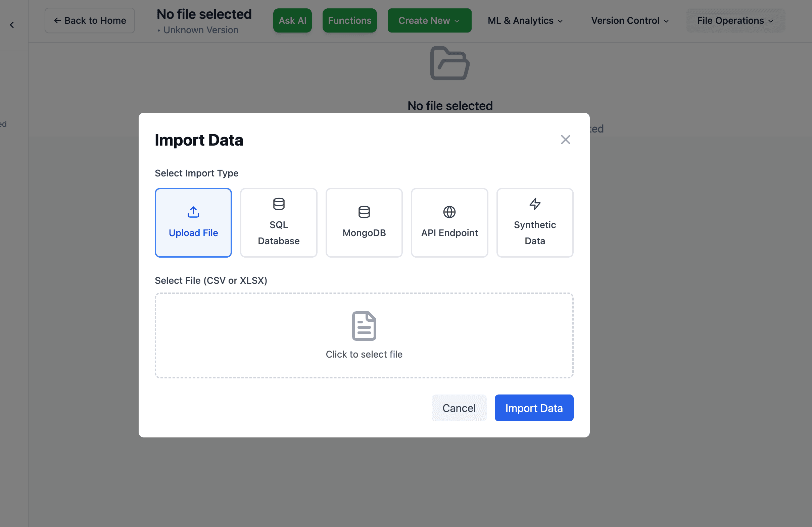
Task: Collapse the left sidebar with the chevron
Action: click(x=12, y=24)
